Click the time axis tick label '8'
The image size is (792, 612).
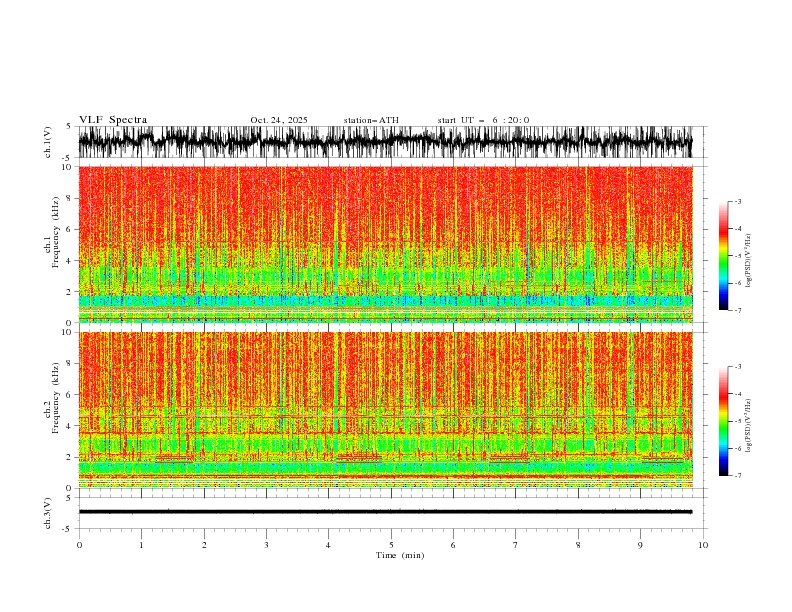[578, 545]
